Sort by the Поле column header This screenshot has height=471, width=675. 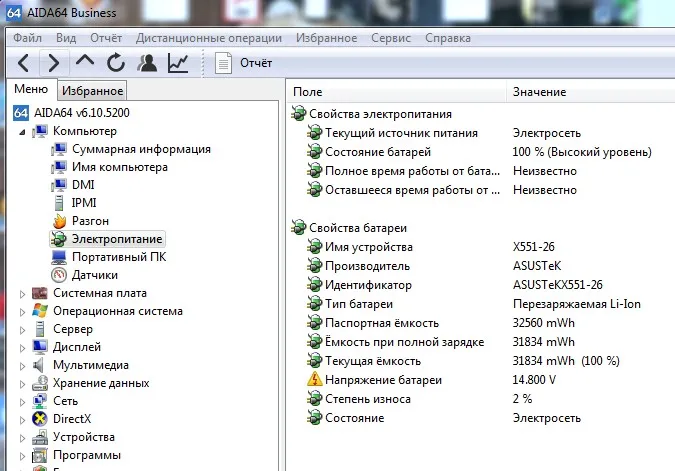coord(396,92)
